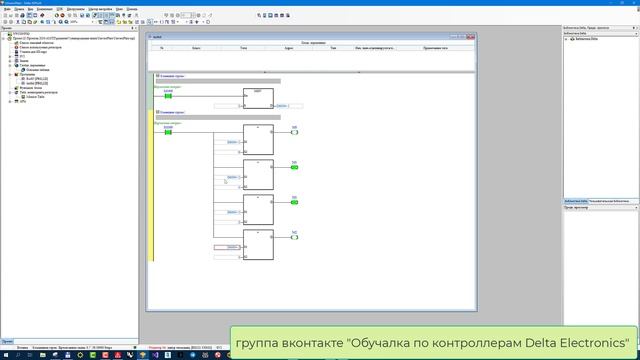This screenshot has height=360, width=640.
Task: Select the function block in first network
Action: click(x=258, y=98)
